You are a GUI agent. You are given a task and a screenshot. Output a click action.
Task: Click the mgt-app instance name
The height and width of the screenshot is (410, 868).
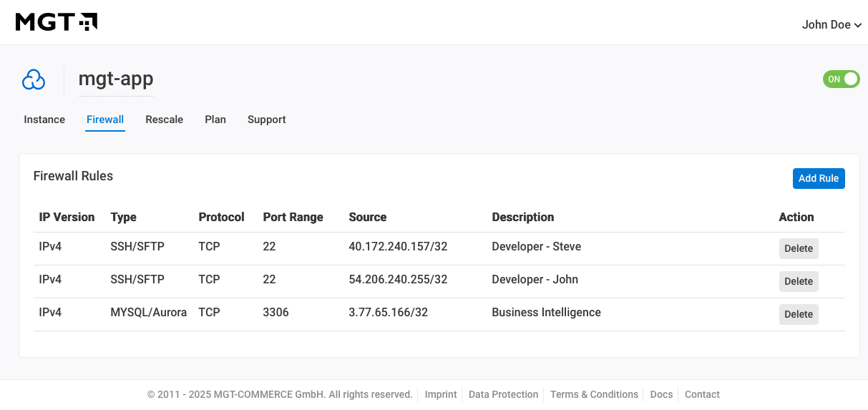coord(116,79)
